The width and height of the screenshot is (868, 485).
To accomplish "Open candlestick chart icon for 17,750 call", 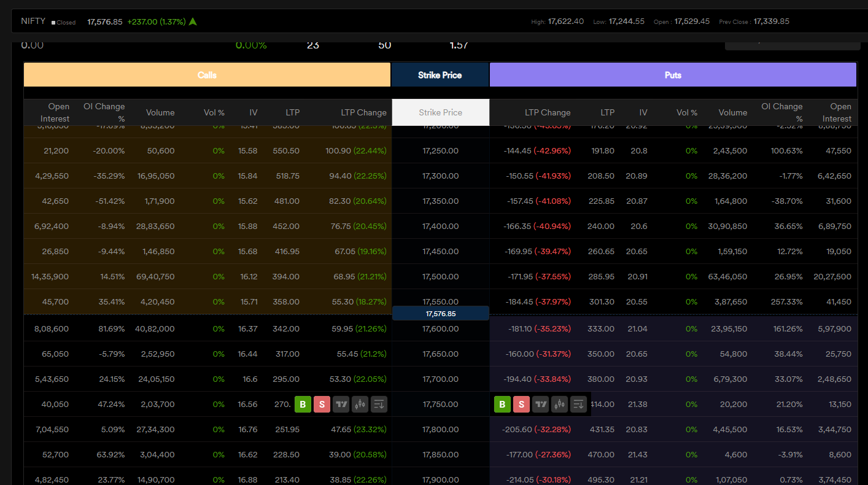I will point(360,404).
